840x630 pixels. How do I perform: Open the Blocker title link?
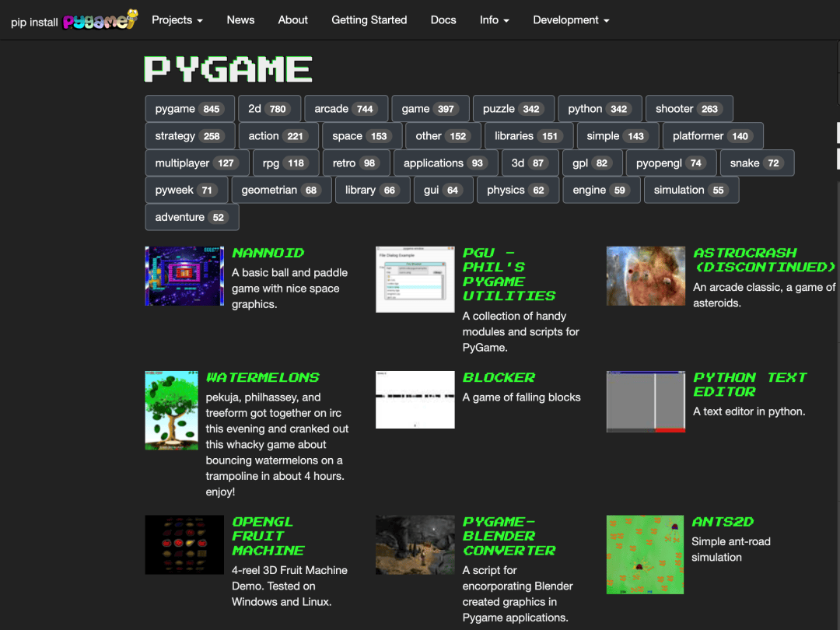(x=499, y=378)
